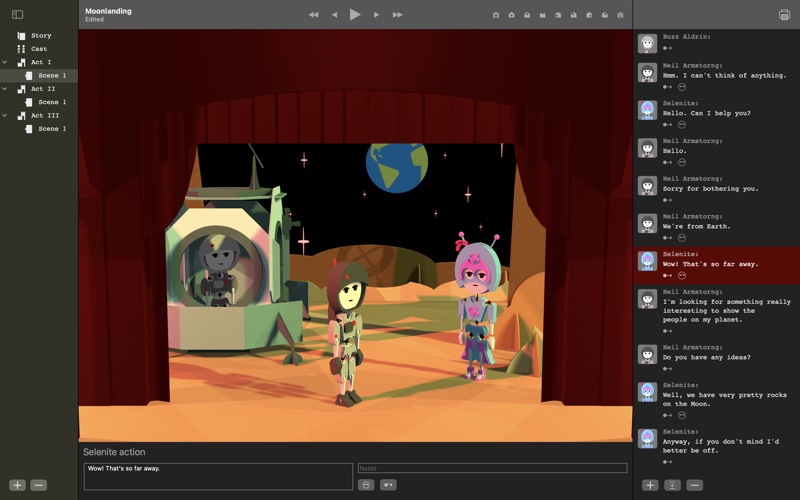
Task: Select the Act I row
Action: point(39,62)
